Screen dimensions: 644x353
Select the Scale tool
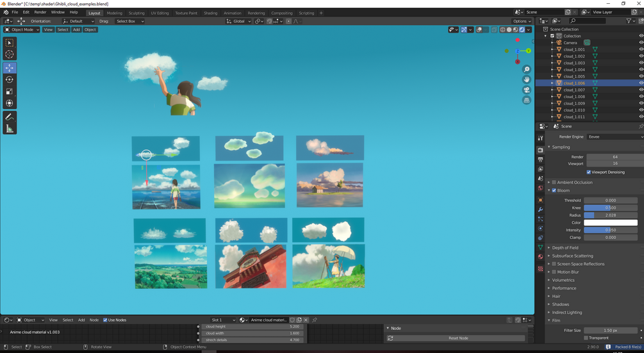point(10,92)
